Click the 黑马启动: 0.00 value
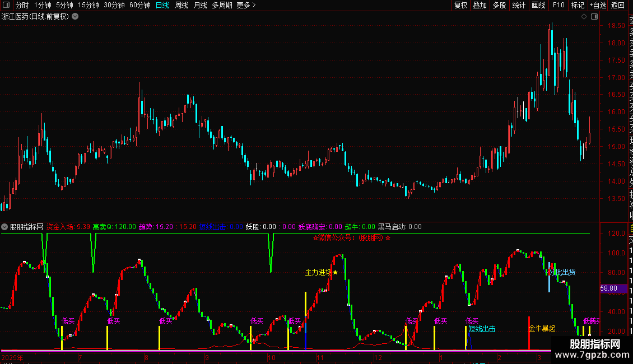This screenshot has width=633, height=364. point(399,227)
